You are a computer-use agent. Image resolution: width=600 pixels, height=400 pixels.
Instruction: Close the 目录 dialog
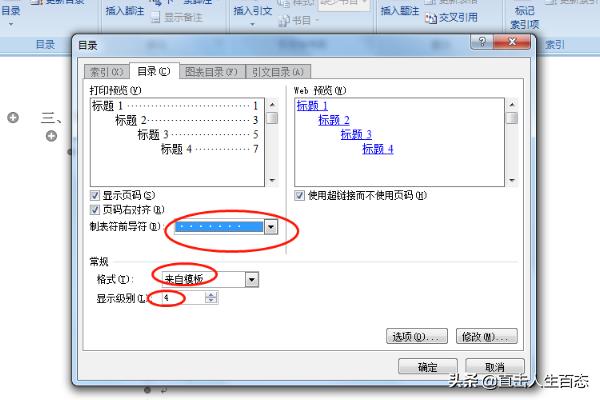(x=512, y=42)
